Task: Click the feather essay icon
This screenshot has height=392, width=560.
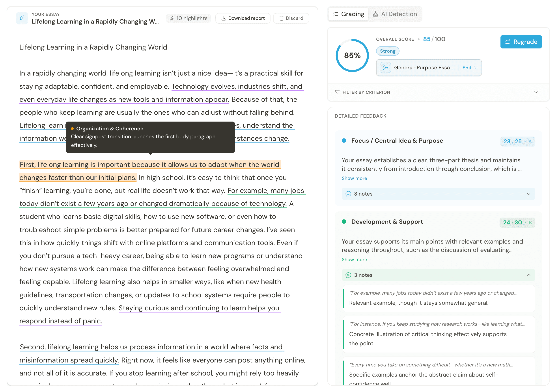Action: point(22,18)
